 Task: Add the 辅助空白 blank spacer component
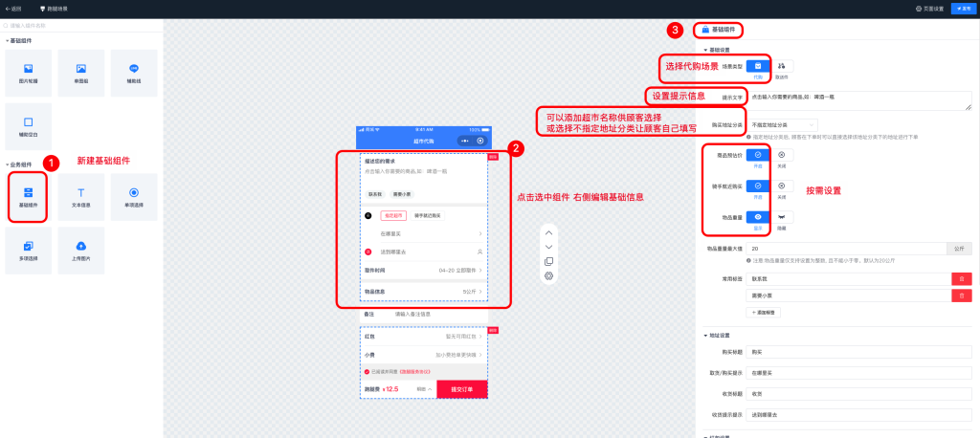29,126
